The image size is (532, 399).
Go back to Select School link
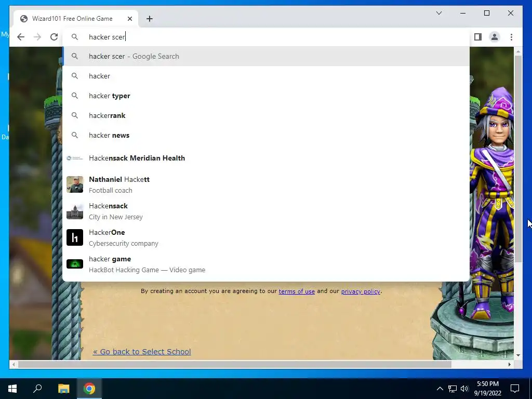coord(142,352)
